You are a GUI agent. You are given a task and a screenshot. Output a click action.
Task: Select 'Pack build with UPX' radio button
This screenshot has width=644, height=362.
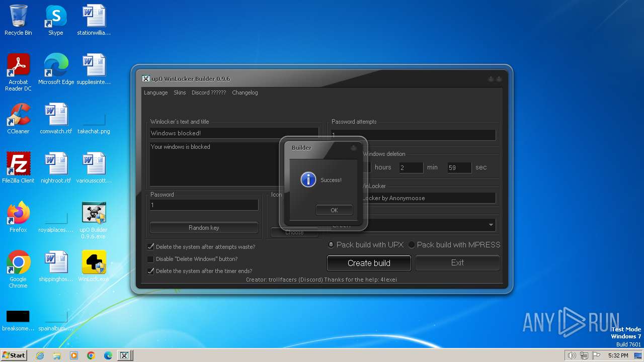(x=331, y=245)
